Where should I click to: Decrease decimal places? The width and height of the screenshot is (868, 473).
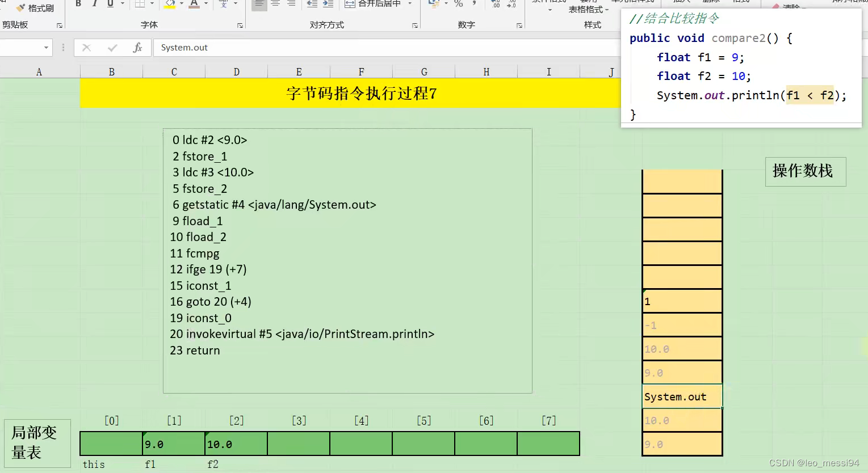pyautogui.click(x=511, y=3)
